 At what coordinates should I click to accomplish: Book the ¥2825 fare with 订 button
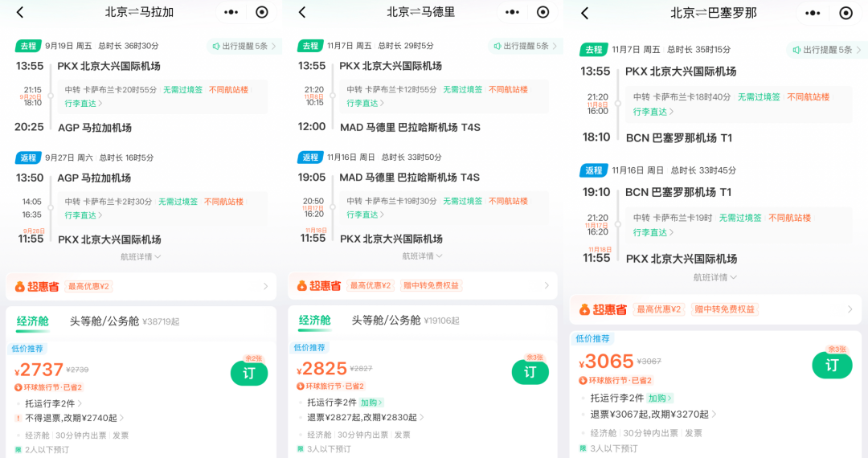click(x=530, y=372)
